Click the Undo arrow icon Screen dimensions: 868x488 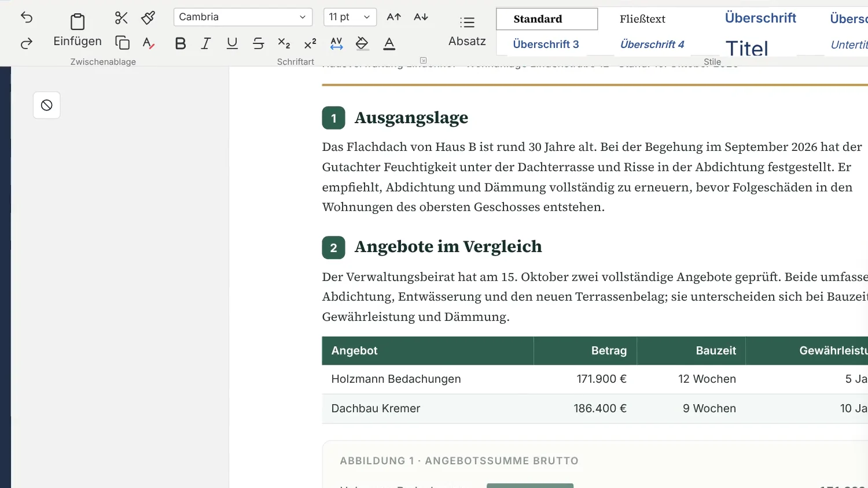[27, 17]
